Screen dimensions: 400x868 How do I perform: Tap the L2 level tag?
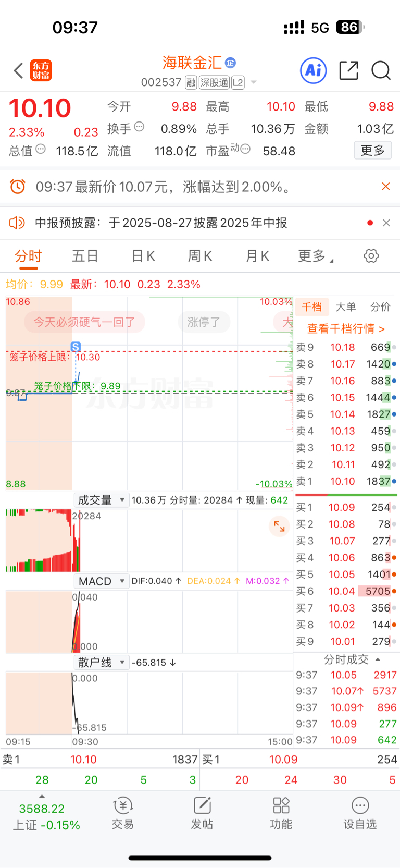(x=238, y=82)
